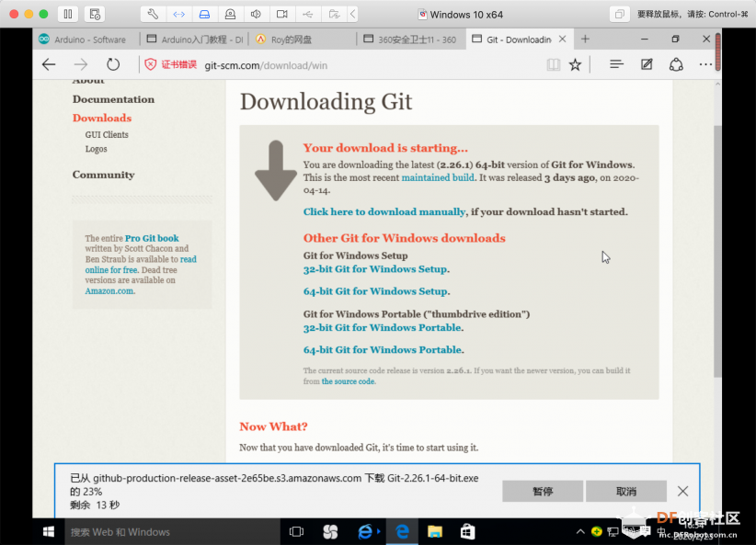Click the Edge forward arrow
This screenshot has width=756, height=545.
81,64
